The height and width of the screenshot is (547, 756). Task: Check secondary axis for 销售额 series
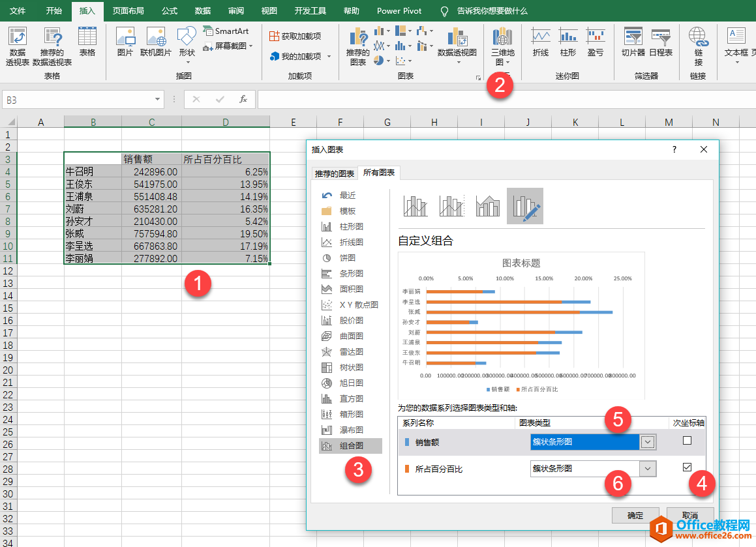pyautogui.click(x=687, y=441)
